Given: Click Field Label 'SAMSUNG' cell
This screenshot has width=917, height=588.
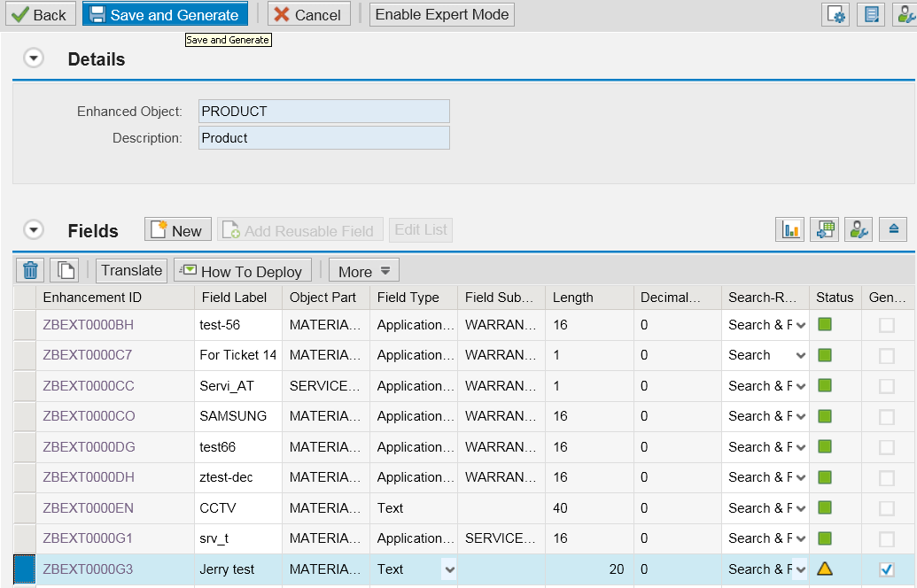Looking at the screenshot, I should click(x=238, y=416).
